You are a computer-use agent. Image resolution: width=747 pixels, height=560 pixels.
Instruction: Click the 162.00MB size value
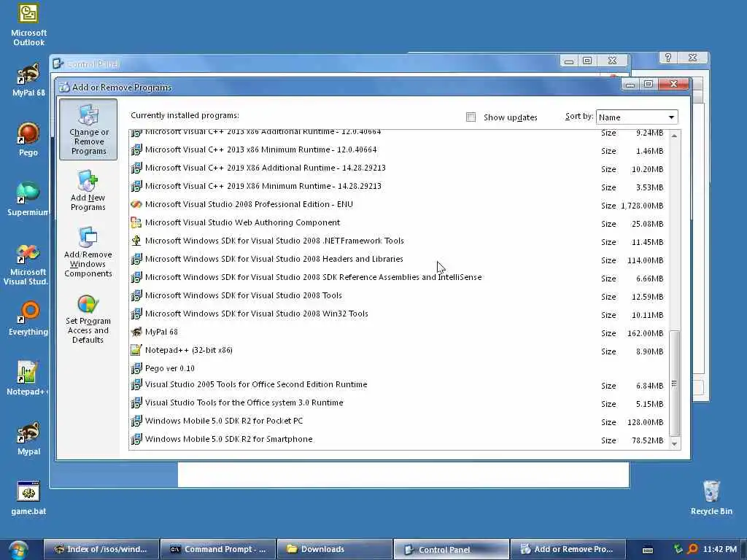point(645,333)
